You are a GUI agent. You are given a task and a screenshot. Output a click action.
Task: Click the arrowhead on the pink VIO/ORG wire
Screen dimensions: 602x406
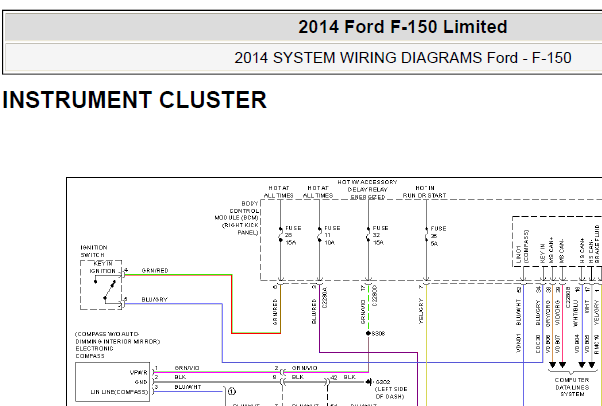(x=562, y=365)
